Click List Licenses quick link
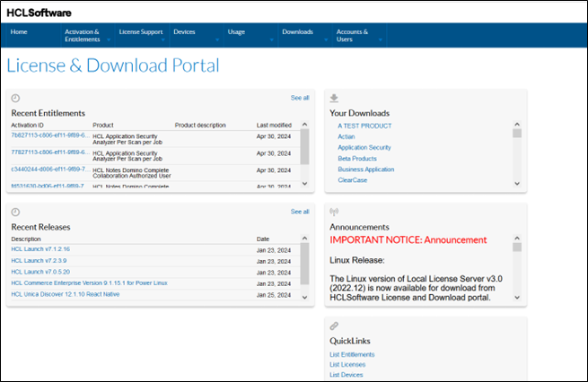 [x=347, y=364]
